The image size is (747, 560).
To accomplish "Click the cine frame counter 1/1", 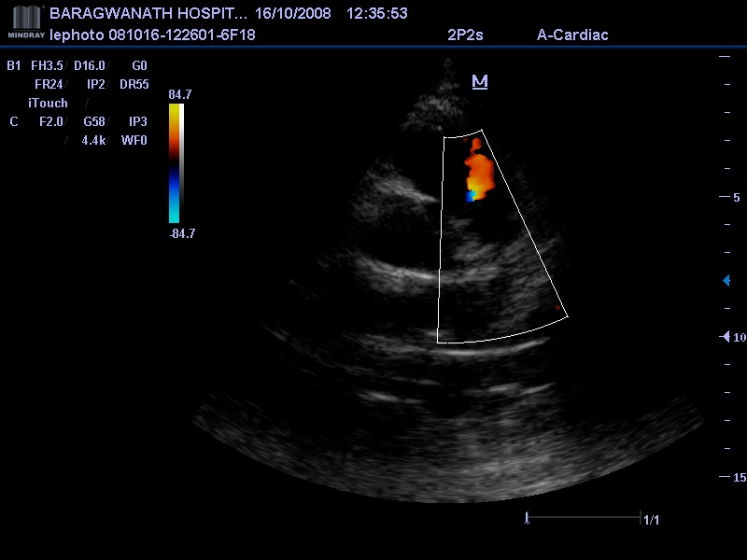I will [651, 520].
